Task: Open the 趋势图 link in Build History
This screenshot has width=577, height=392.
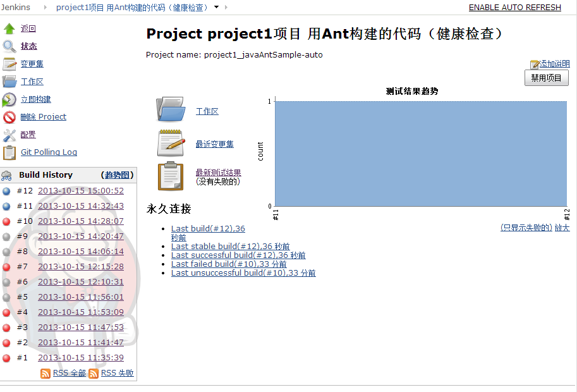Action: (x=117, y=175)
